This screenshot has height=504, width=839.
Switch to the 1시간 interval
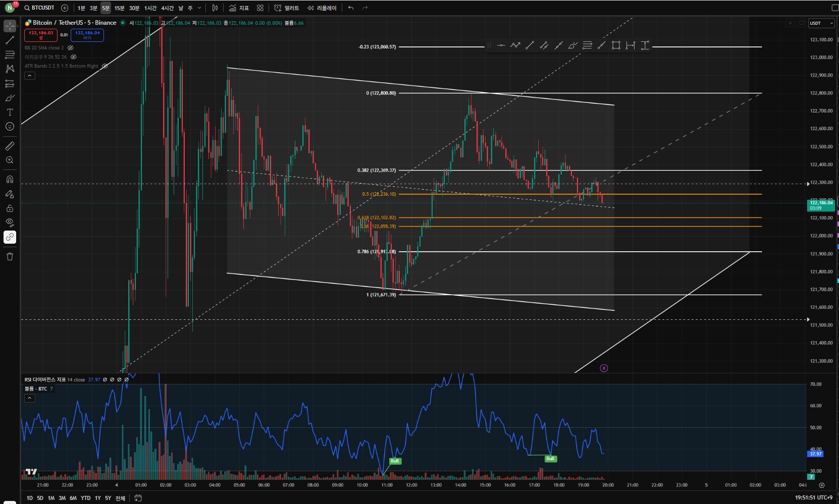point(150,8)
